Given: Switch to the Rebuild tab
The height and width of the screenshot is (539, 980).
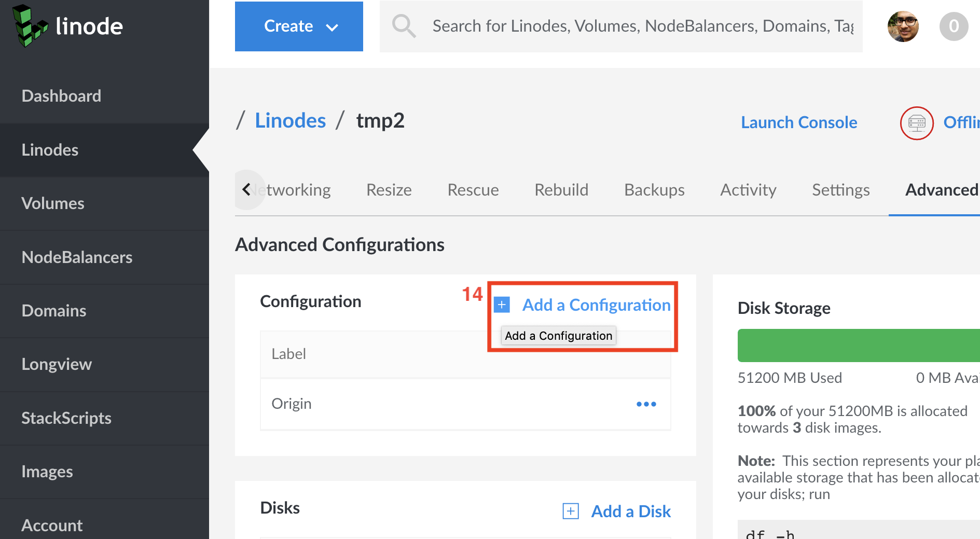Looking at the screenshot, I should pos(561,190).
